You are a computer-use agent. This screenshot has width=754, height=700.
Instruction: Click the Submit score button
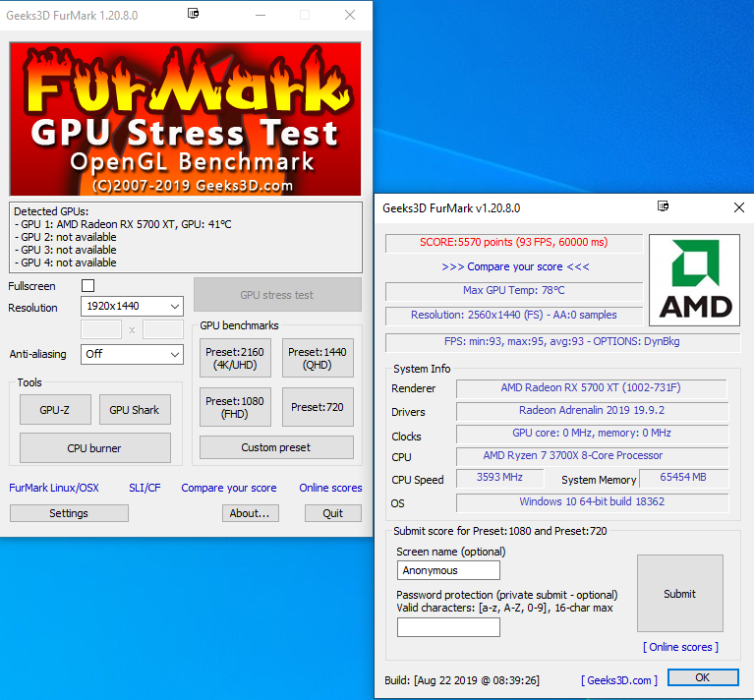coord(680,593)
